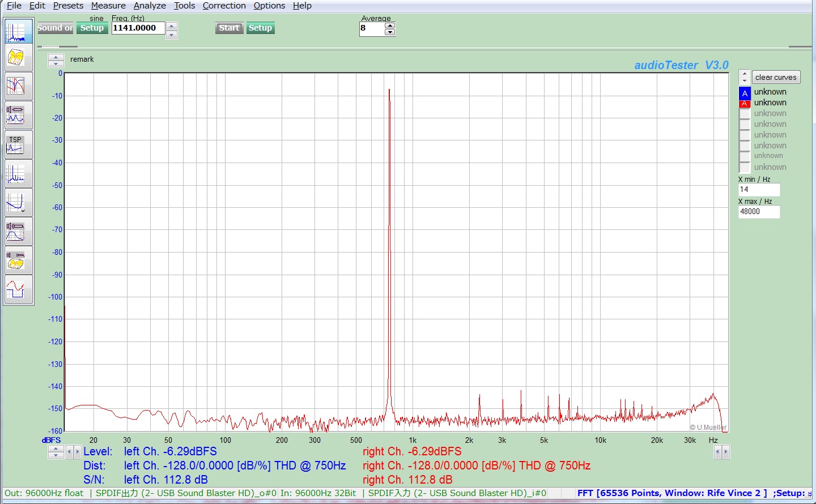
Task: Click left arrow at bottom-right of graph
Action: pos(717,452)
